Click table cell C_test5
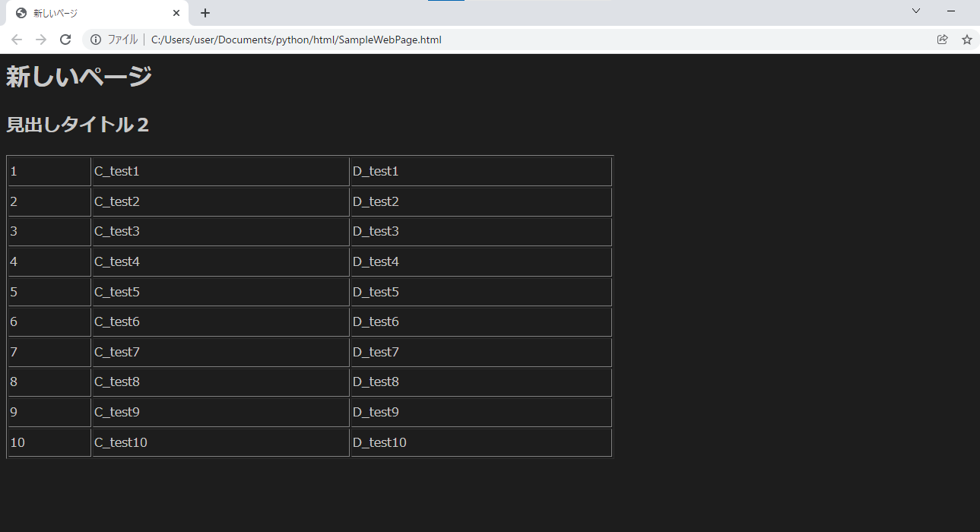Image resolution: width=980 pixels, height=532 pixels. (x=220, y=292)
